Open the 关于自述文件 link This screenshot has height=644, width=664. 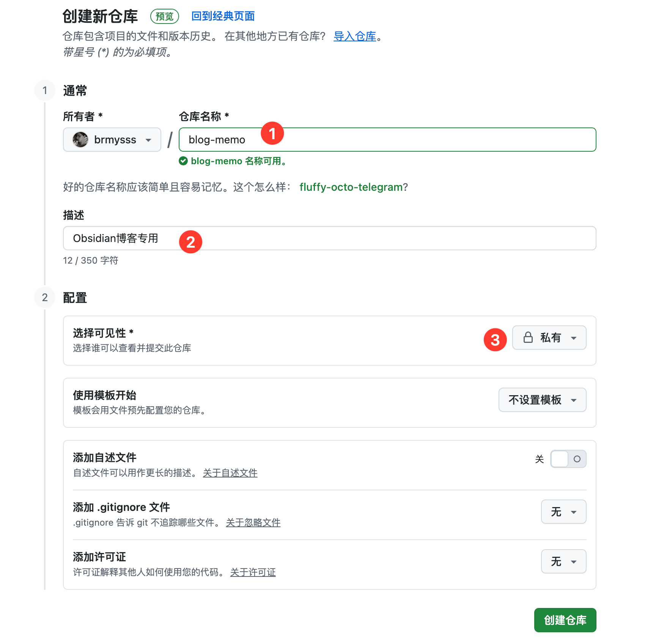pyautogui.click(x=230, y=473)
